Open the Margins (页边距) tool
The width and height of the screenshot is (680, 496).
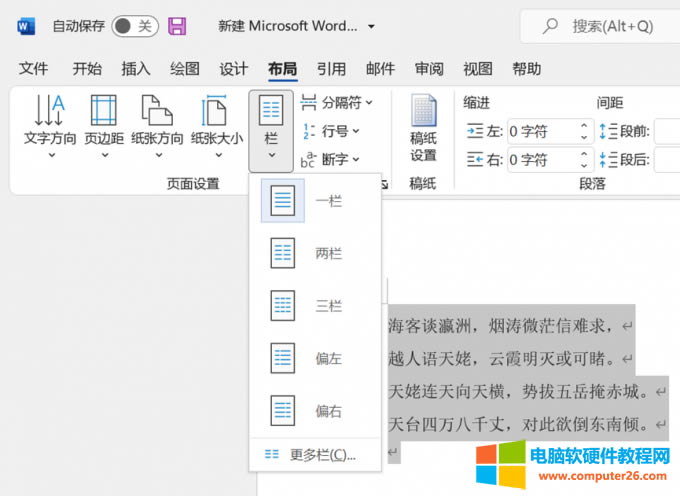[x=104, y=125]
